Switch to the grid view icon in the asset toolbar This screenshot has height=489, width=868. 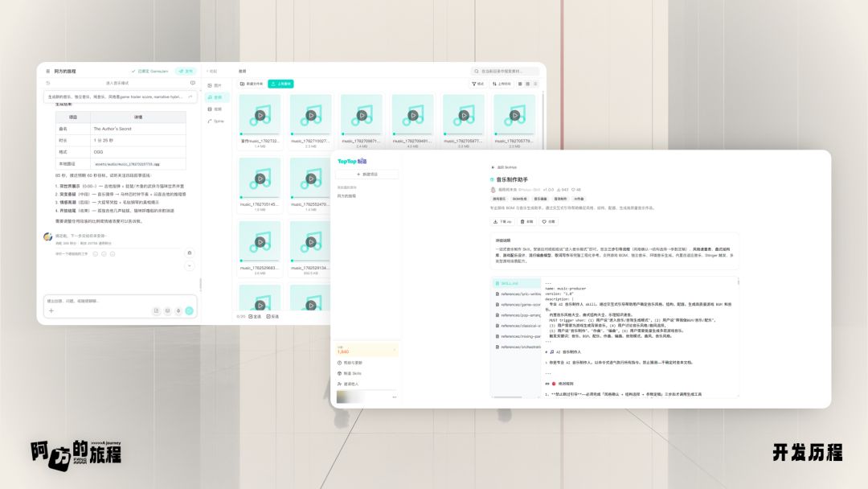click(527, 84)
